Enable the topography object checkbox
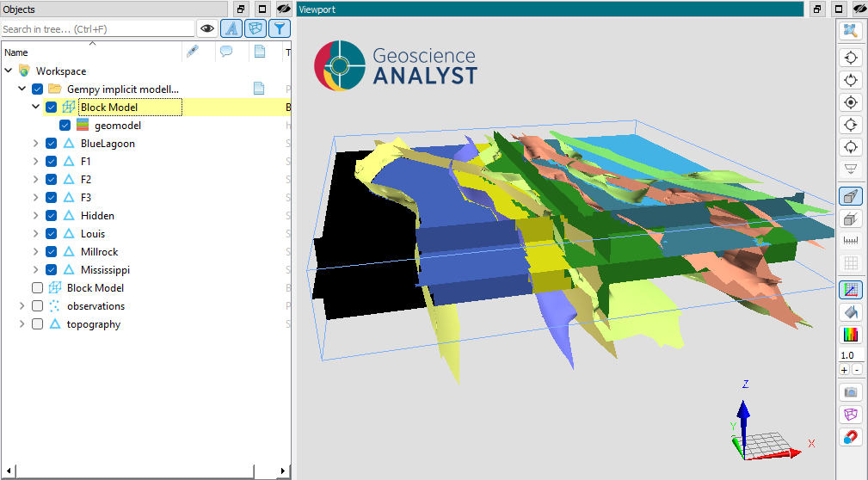The width and height of the screenshot is (868, 480). [x=37, y=324]
